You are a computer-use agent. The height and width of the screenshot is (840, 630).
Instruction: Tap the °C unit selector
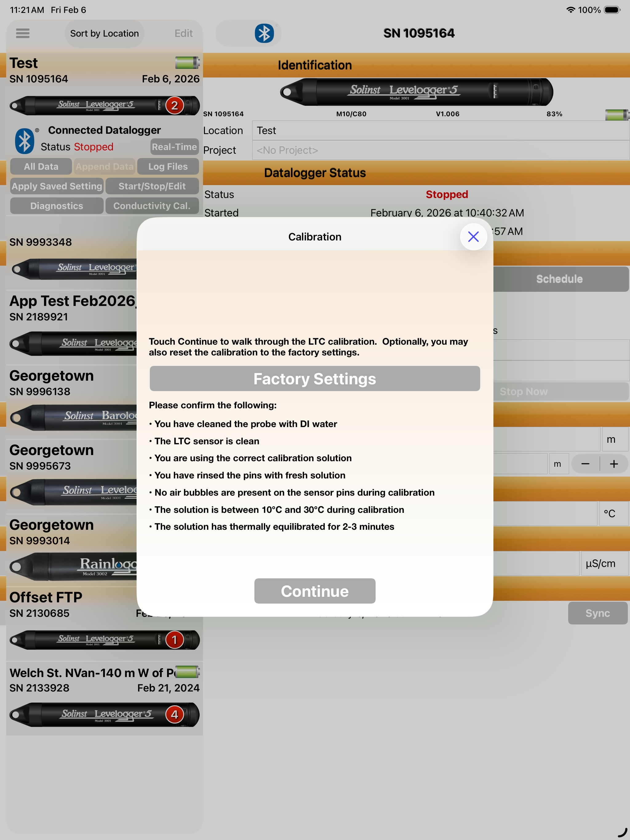point(613,513)
